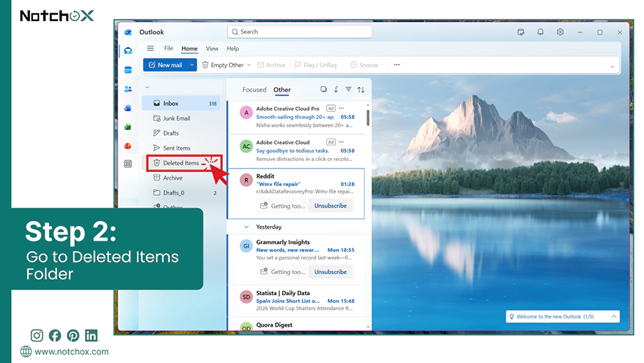Open the More apps grid icon

coord(128,164)
